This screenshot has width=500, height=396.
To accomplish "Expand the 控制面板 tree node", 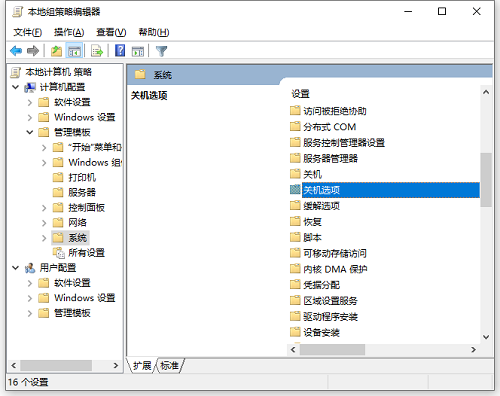I will 44,208.
